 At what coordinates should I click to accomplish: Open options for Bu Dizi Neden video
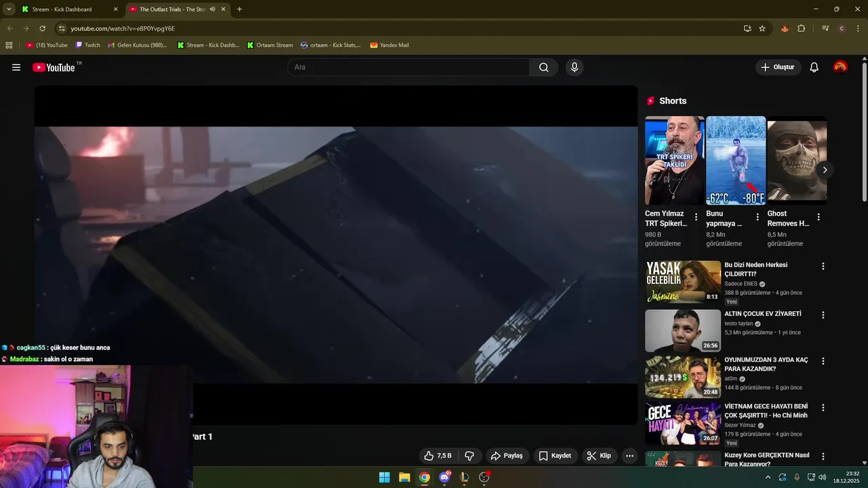tap(823, 266)
